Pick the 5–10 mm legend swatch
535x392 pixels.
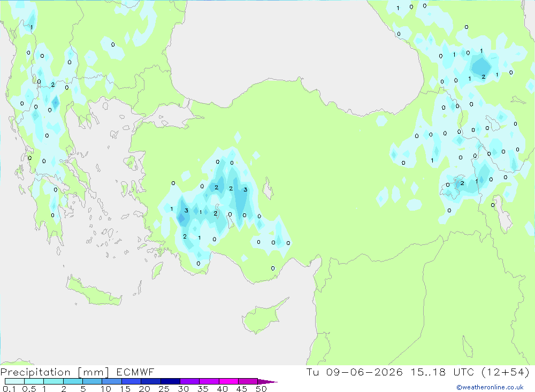tap(92, 381)
